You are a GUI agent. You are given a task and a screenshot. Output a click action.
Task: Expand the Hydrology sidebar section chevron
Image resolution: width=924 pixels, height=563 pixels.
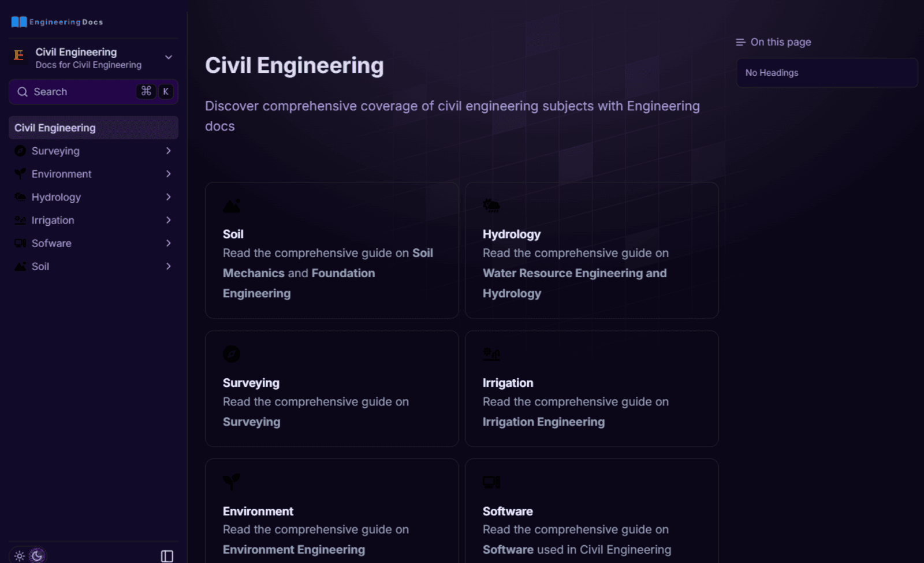tap(168, 197)
